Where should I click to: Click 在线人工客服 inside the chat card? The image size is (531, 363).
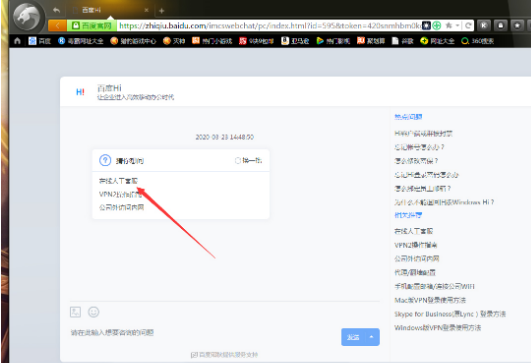tap(118, 181)
